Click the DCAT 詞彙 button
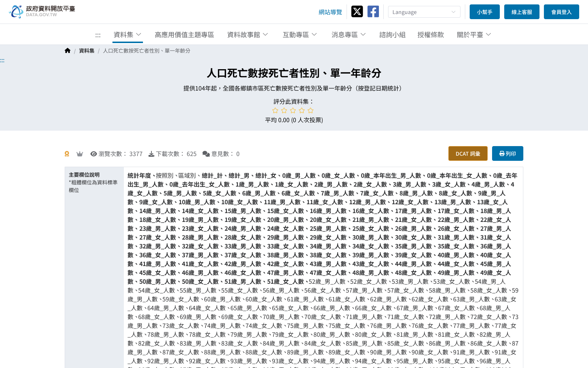 [468, 153]
